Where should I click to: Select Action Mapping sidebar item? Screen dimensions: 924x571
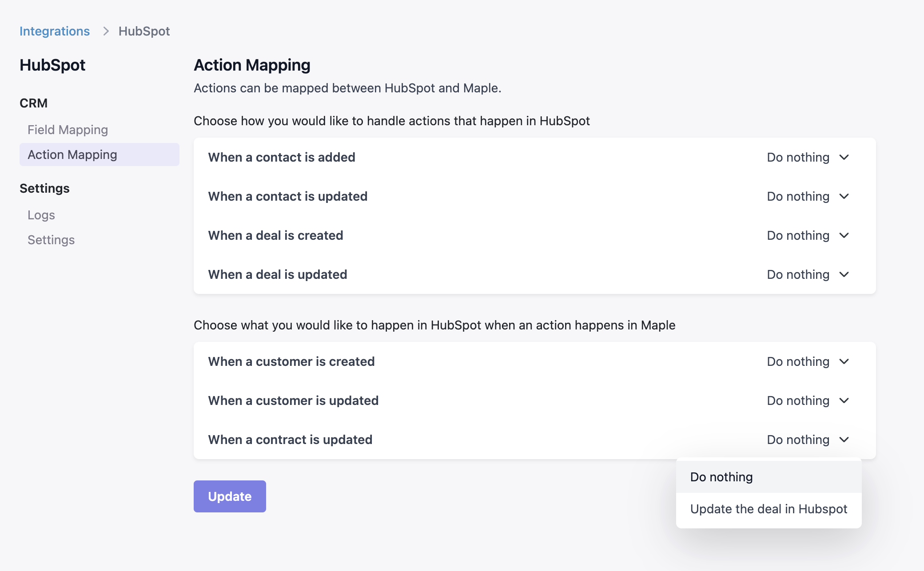click(72, 155)
